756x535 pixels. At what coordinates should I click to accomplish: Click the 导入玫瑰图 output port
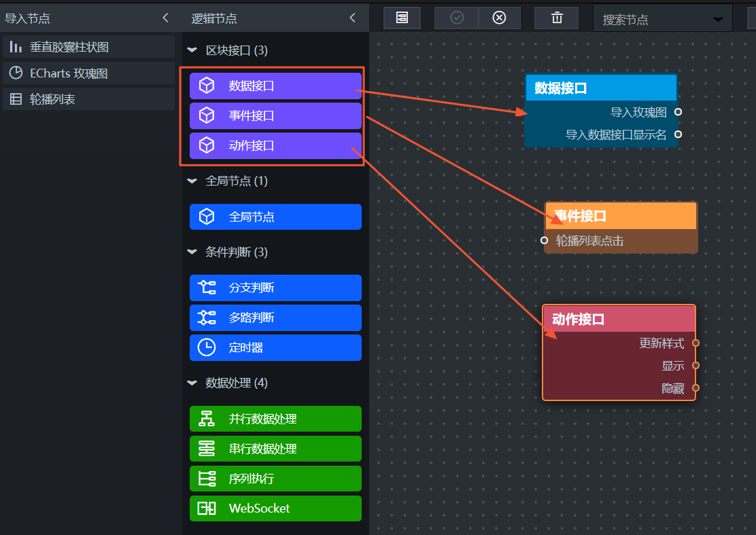[678, 111]
